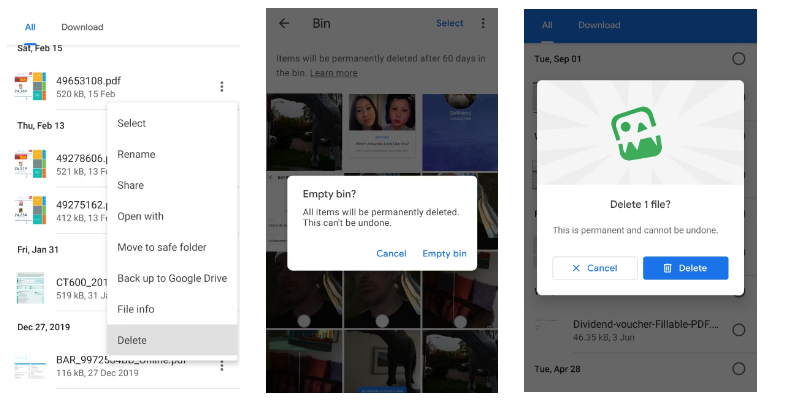
Task: Open the Learn more link
Action: pos(333,73)
